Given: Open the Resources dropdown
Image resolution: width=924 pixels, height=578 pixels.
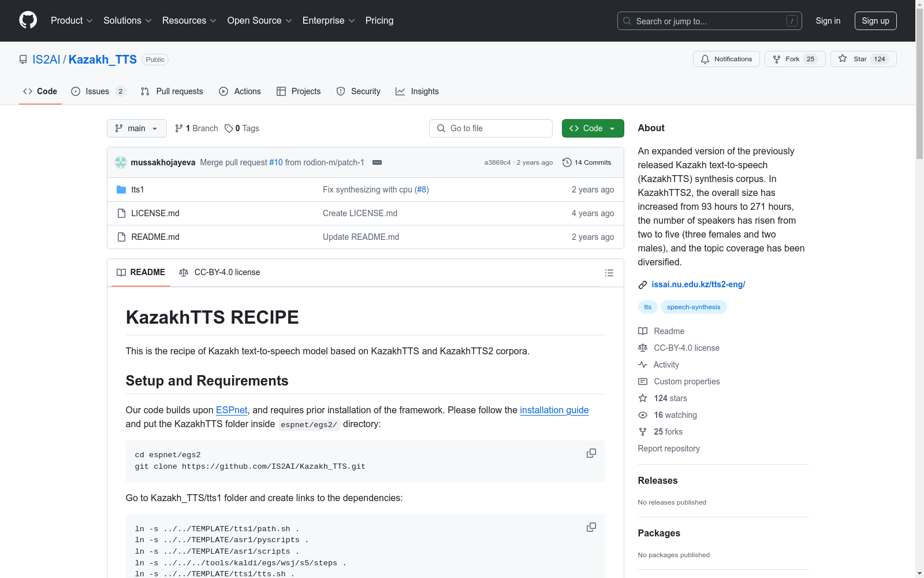Looking at the screenshot, I should tap(189, 21).
